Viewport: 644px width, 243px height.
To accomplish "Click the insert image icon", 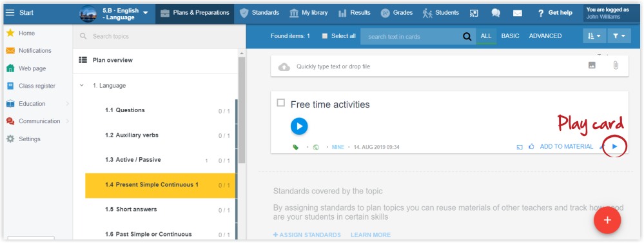I will 592,65.
